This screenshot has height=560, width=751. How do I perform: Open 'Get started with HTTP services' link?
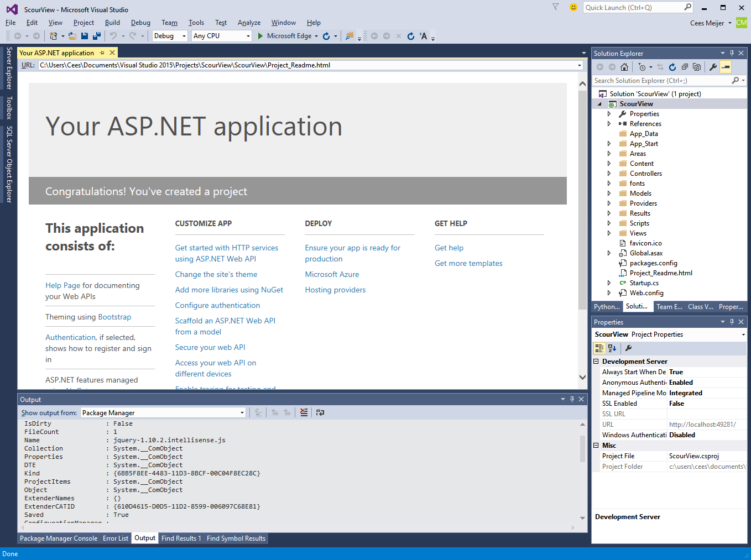[x=227, y=253]
